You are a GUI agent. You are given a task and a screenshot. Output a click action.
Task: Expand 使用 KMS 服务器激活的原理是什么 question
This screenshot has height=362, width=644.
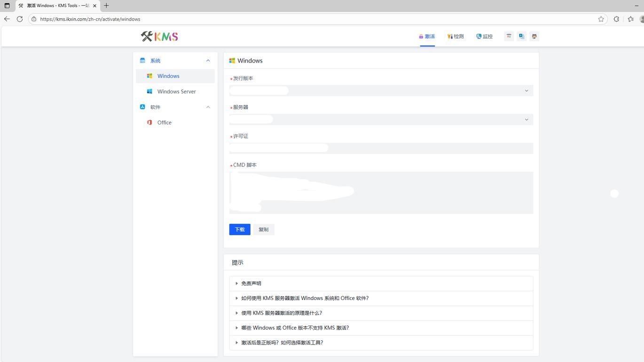381,313
